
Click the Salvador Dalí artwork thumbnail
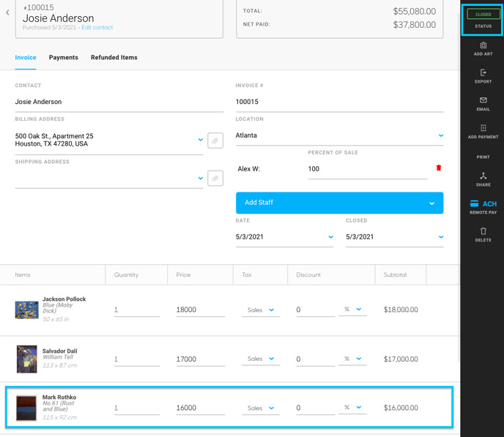coord(26,359)
